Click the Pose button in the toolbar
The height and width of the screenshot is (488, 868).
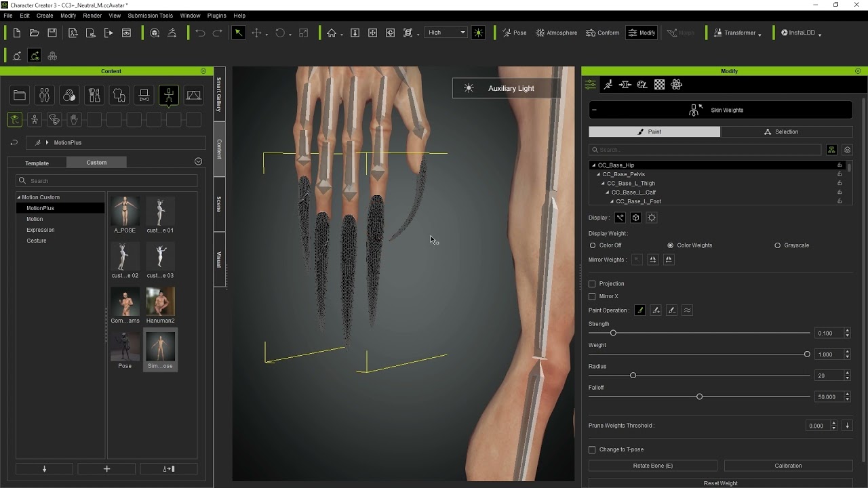click(x=514, y=33)
